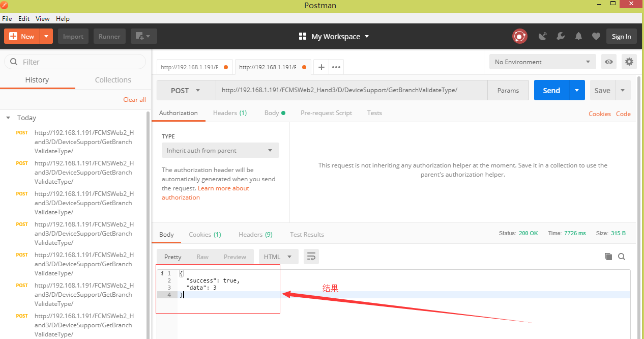644x339 pixels.
Task: Open the Save button dropdown arrow
Action: (x=623, y=90)
